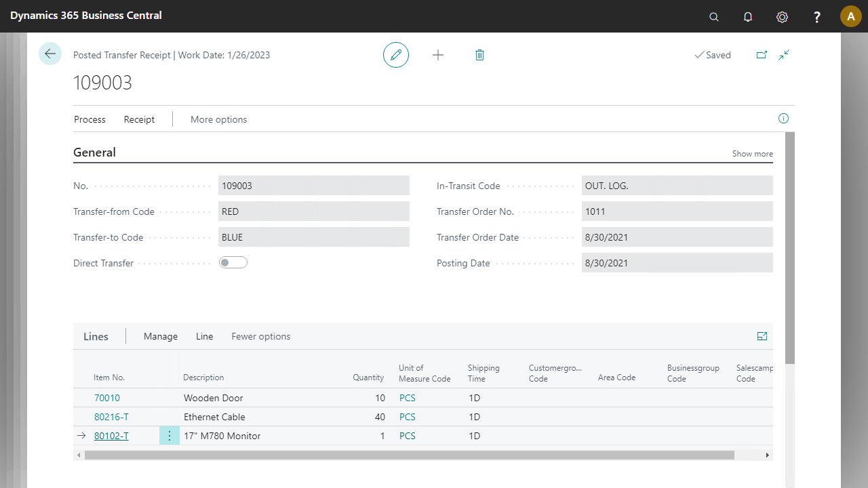Open item link 80102-T
Screen dimensions: 868x488
[x=111, y=436]
